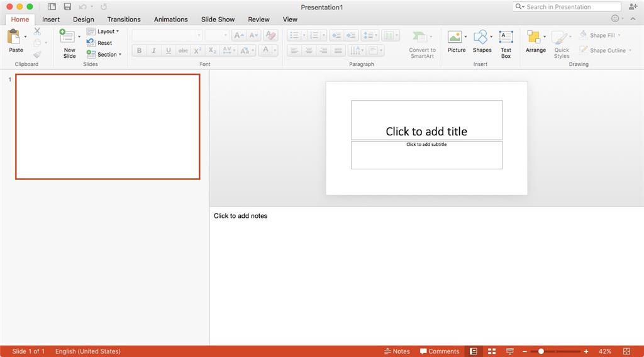Align text left
The image size is (644, 357).
(294, 50)
